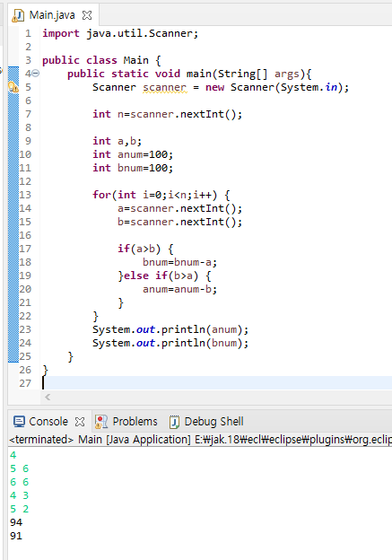The image size is (392, 560).
Task: Click console input line '5 2'
Action: (19, 509)
